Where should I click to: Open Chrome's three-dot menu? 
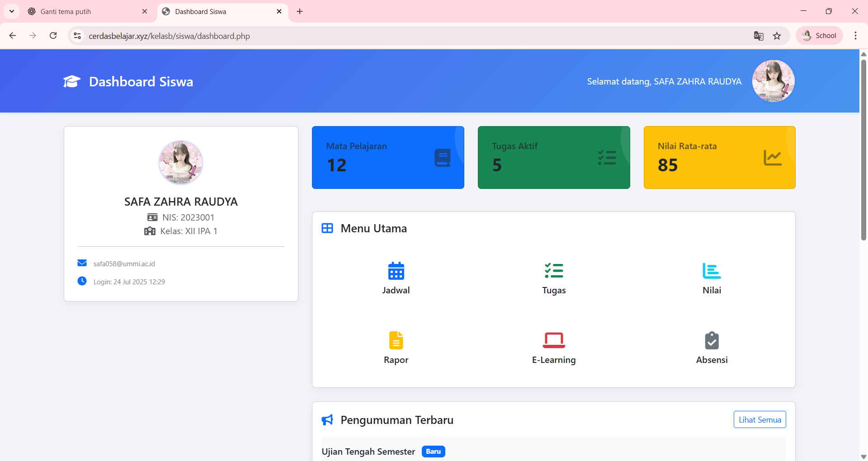pyautogui.click(x=855, y=36)
